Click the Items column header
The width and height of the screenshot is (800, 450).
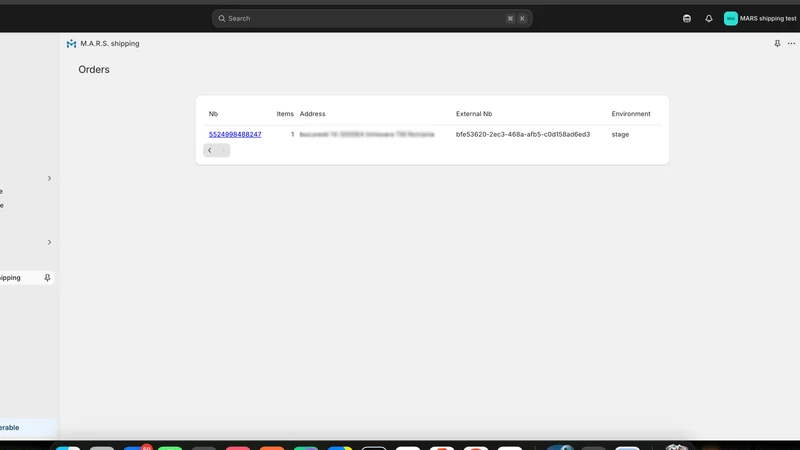(x=285, y=114)
